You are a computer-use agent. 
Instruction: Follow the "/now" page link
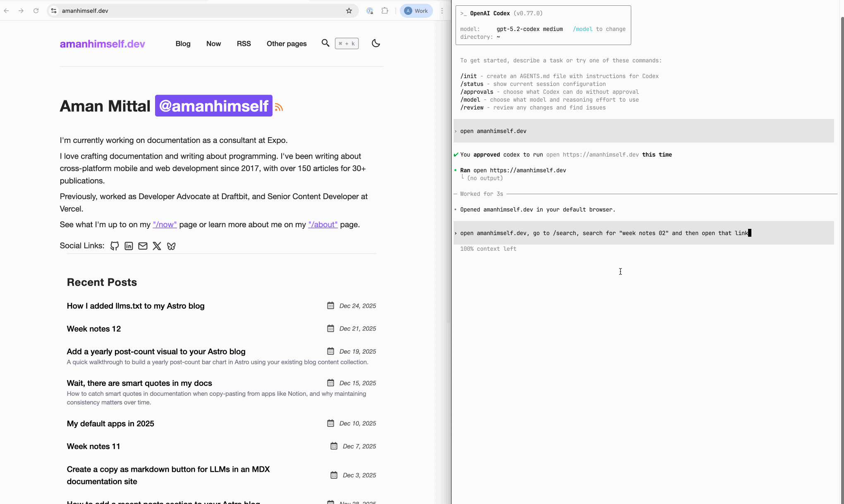165,225
